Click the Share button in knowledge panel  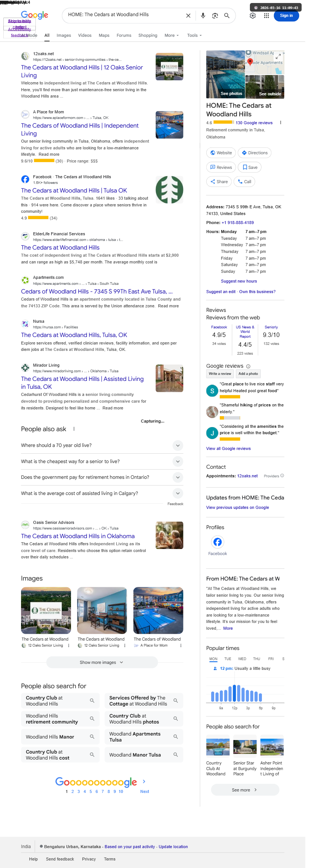pos(219,182)
